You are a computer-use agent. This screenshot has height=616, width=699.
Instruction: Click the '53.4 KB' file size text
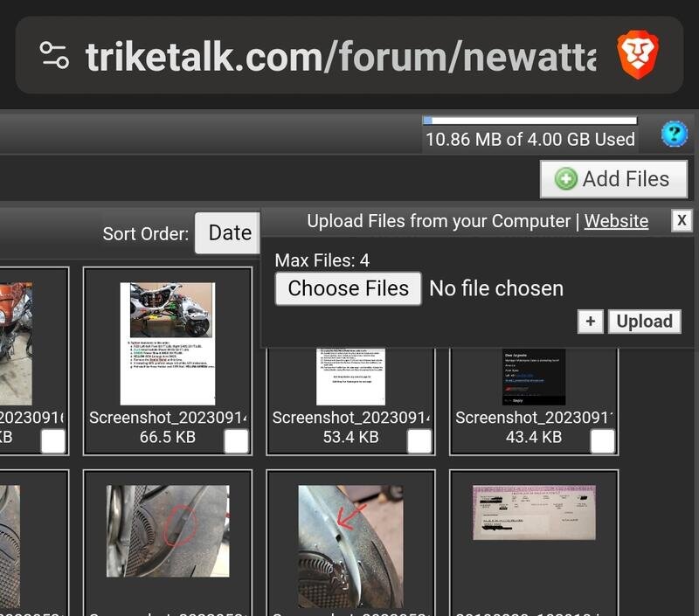351,437
